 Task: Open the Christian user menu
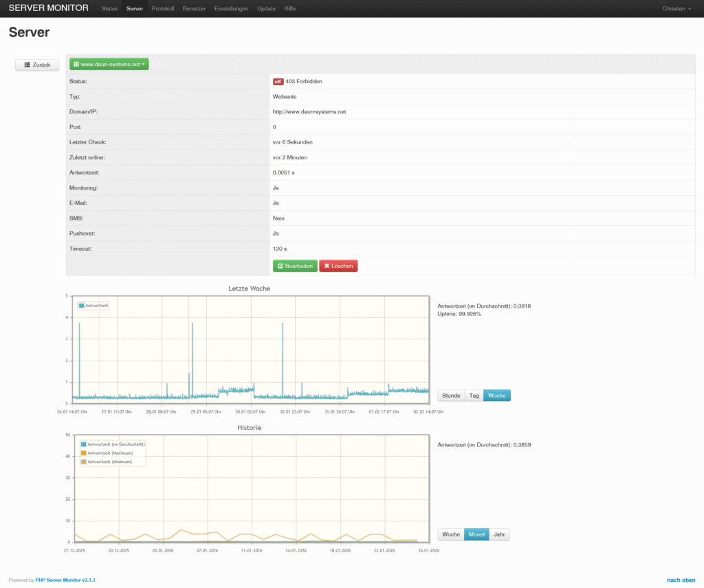click(676, 8)
